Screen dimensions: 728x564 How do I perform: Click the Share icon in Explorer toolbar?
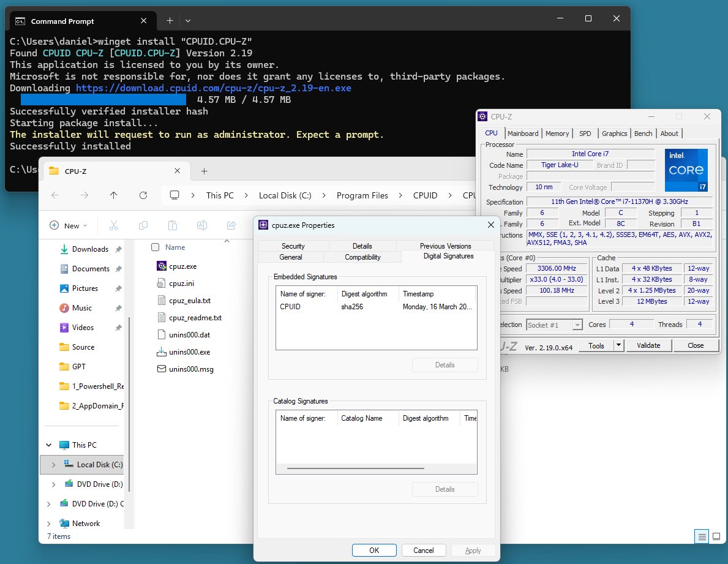pos(231,225)
